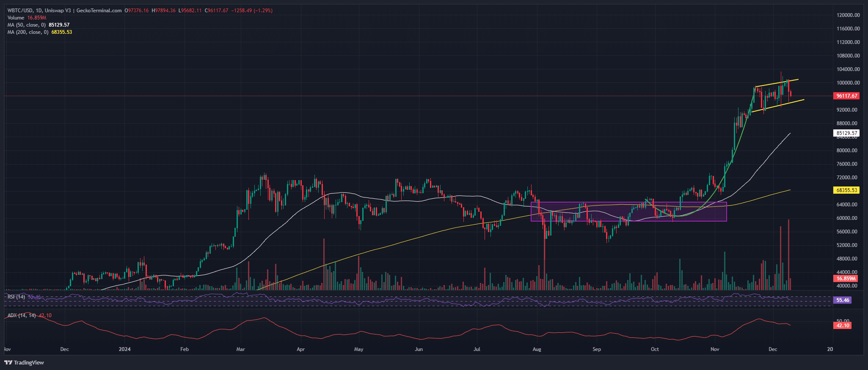This screenshot has width=868, height=370.
Task: Select the MA (200, close, 0) legend entry
Action: click(x=28, y=32)
